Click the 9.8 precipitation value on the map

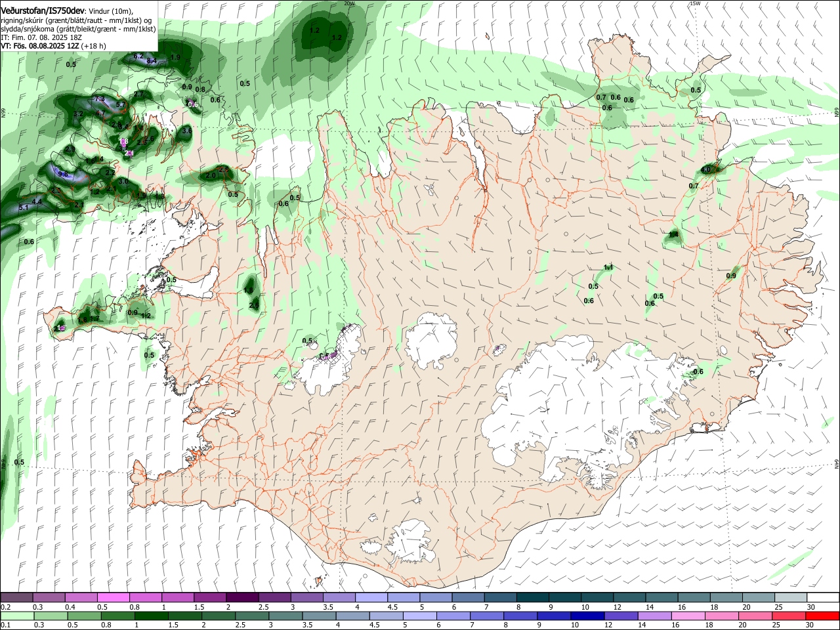(63, 174)
